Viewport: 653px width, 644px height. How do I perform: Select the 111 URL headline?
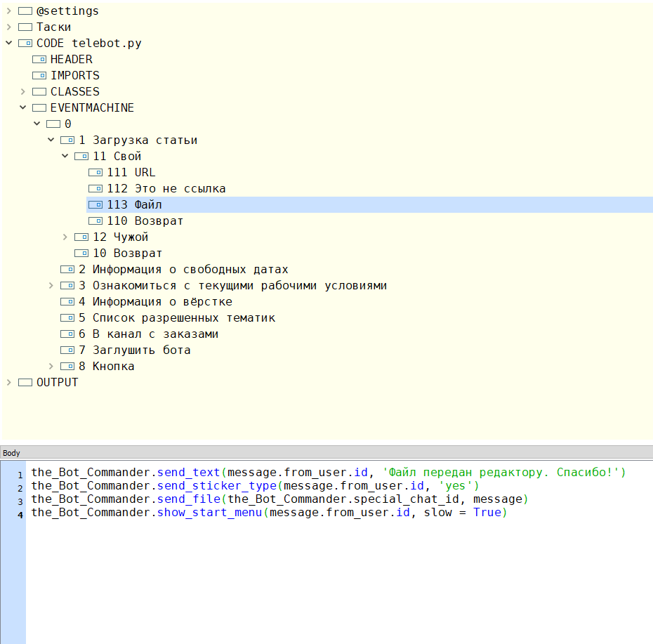131,173
